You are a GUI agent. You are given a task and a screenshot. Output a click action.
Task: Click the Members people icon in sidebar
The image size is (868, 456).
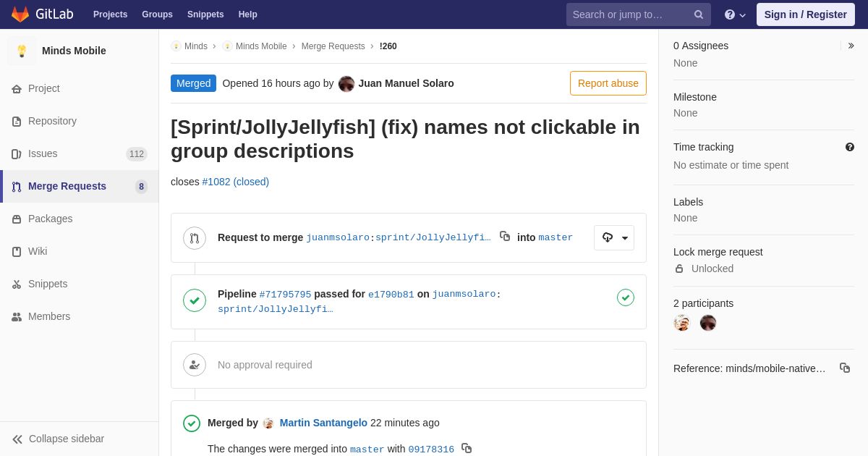click(17, 317)
